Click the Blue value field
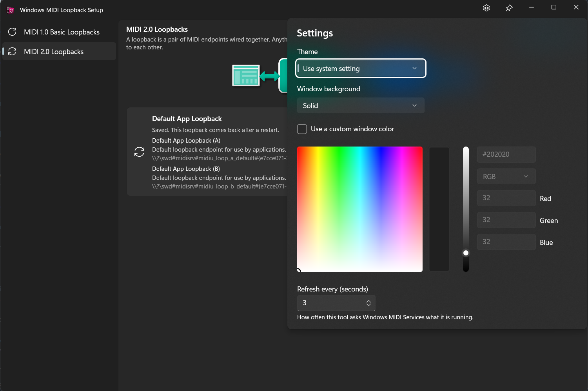Screen dimensions: 588x391 pyautogui.click(x=506, y=242)
